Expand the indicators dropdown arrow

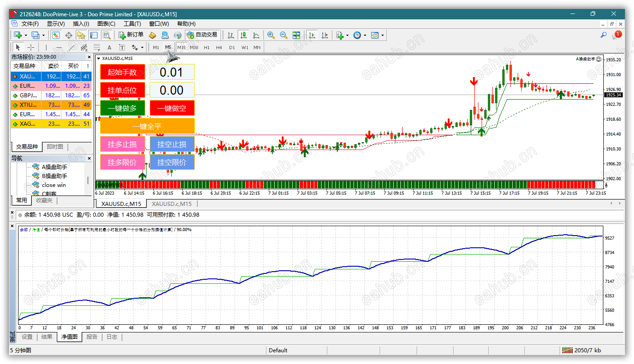click(x=348, y=35)
